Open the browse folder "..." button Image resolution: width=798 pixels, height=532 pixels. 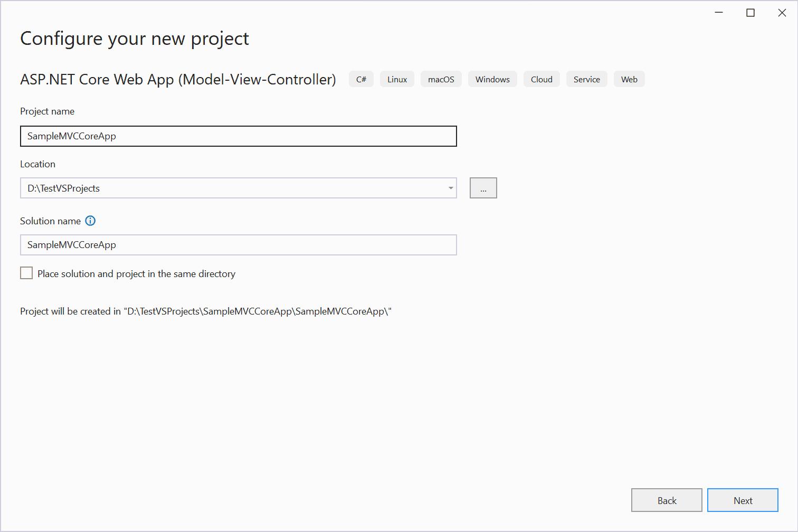483,187
